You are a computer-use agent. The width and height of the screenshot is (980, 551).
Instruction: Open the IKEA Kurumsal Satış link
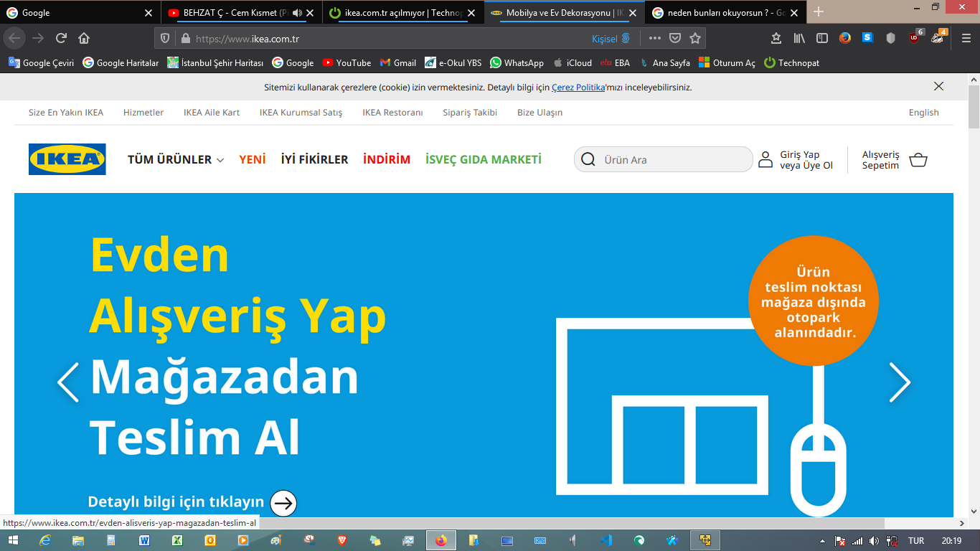tap(301, 113)
